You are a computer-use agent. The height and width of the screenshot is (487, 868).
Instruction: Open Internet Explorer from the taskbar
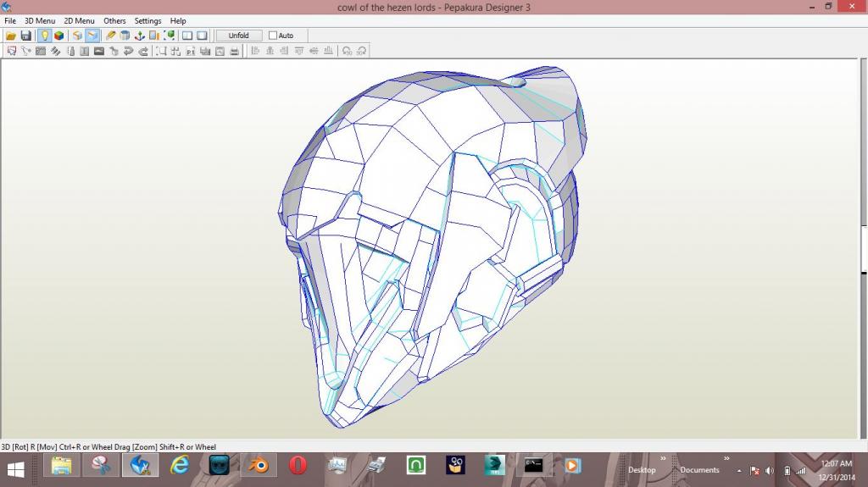coord(180,466)
